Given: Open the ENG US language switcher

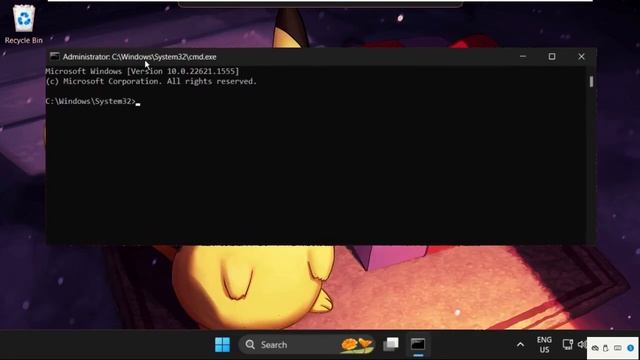Looking at the screenshot, I should (x=544, y=344).
